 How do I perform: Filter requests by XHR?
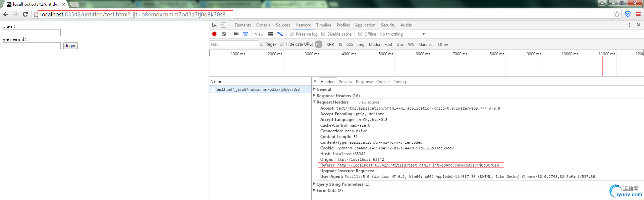(330, 44)
